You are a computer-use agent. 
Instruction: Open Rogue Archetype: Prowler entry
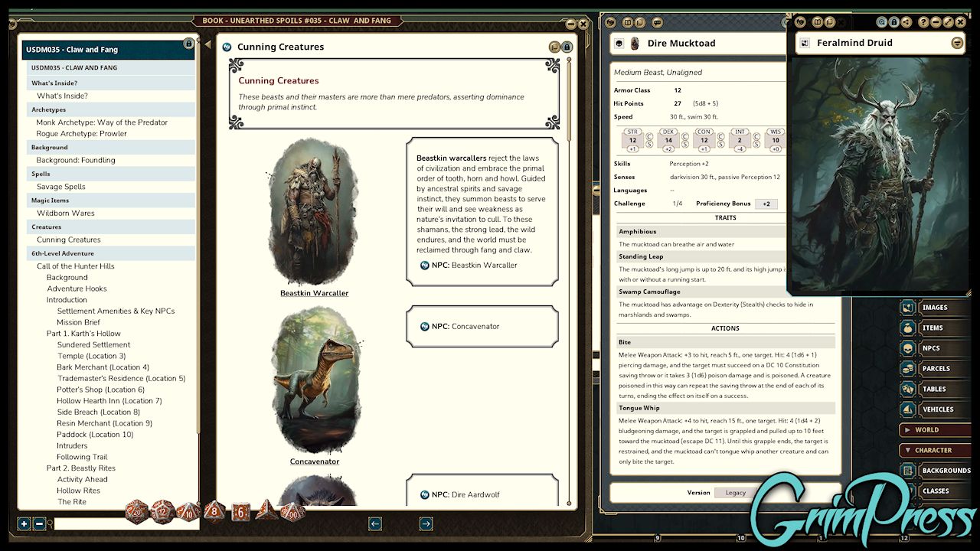81,134
